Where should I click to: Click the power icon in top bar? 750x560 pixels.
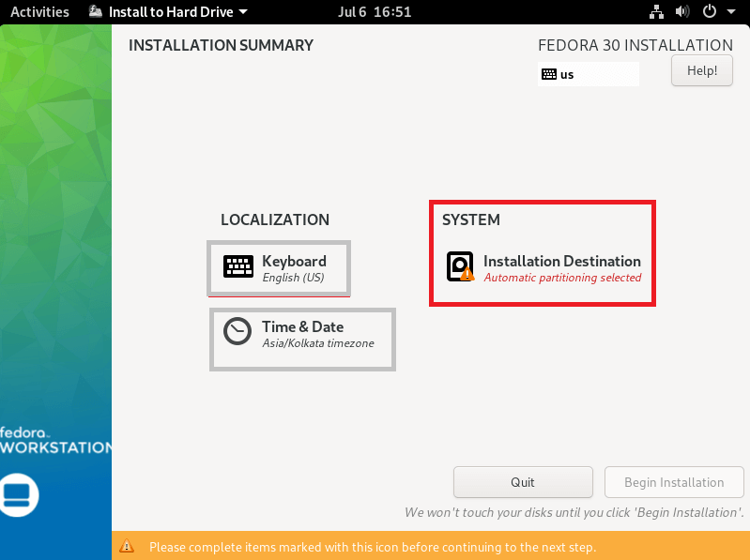tap(710, 11)
